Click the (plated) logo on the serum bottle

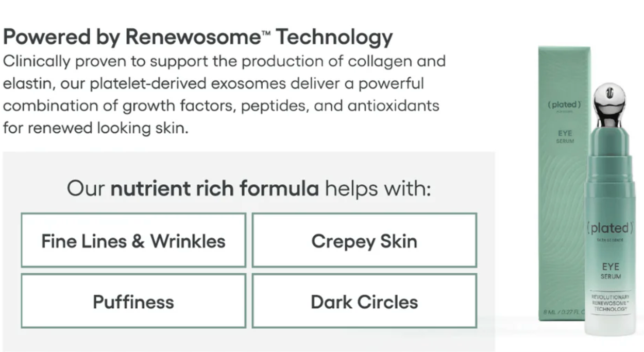click(x=609, y=228)
